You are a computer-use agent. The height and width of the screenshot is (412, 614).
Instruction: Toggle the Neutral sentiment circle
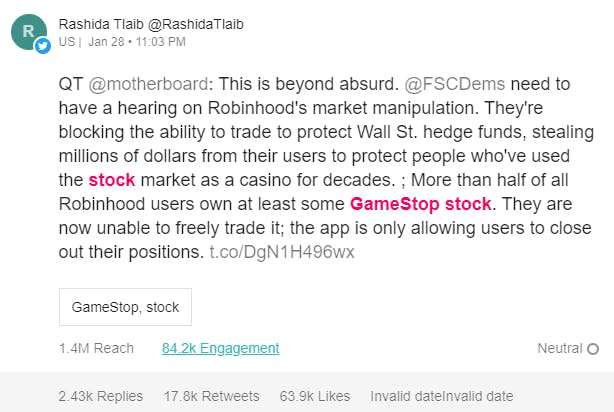coord(593,349)
